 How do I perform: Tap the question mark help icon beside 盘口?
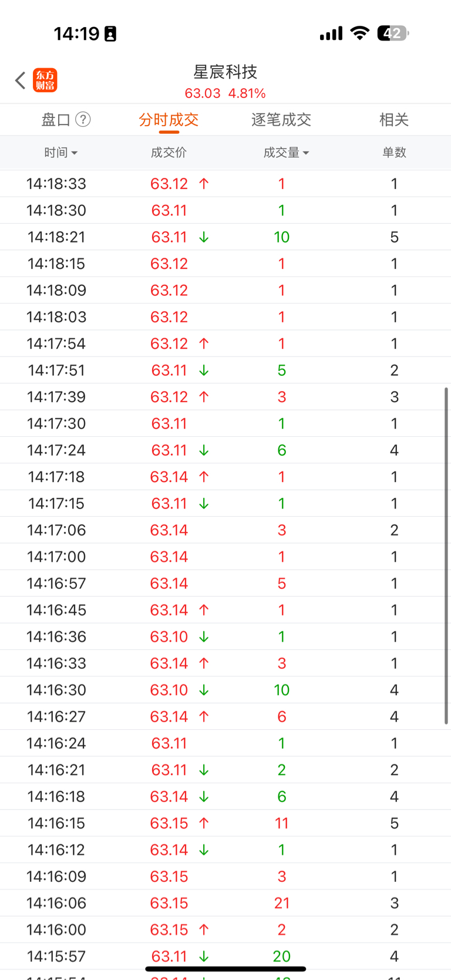83,120
